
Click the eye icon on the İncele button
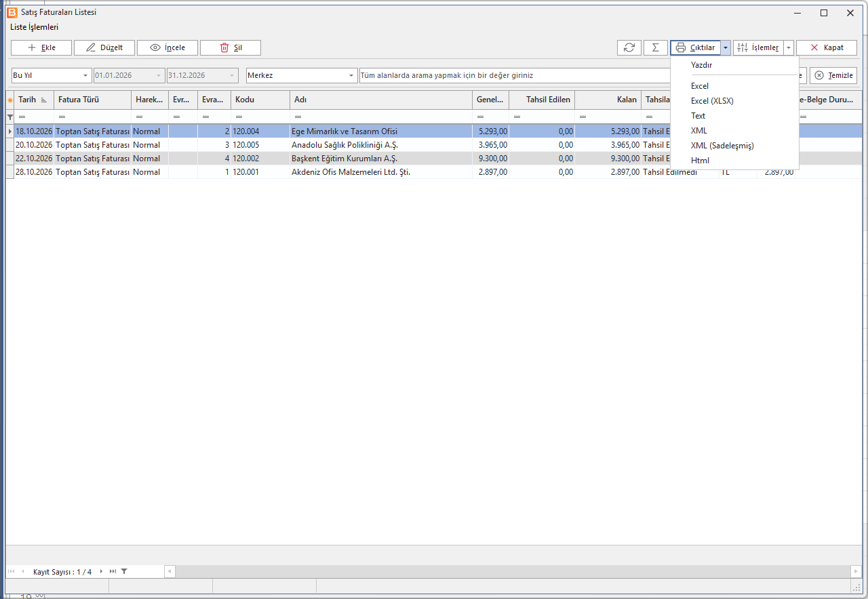click(155, 47)
